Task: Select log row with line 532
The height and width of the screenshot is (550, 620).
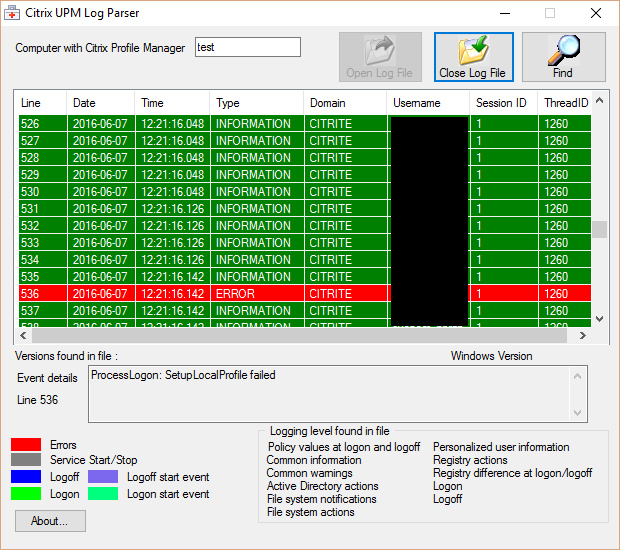Action: tap(305, 225)
